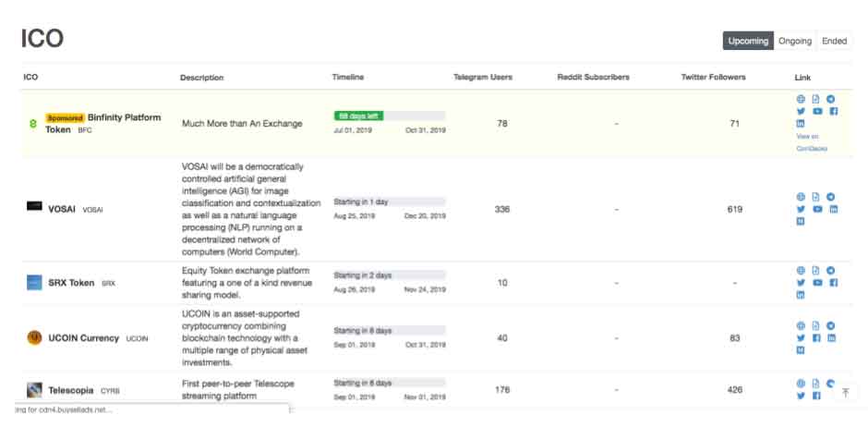
Task: Click Telescopia Twitter followers value 426
Action: point(735,390)
